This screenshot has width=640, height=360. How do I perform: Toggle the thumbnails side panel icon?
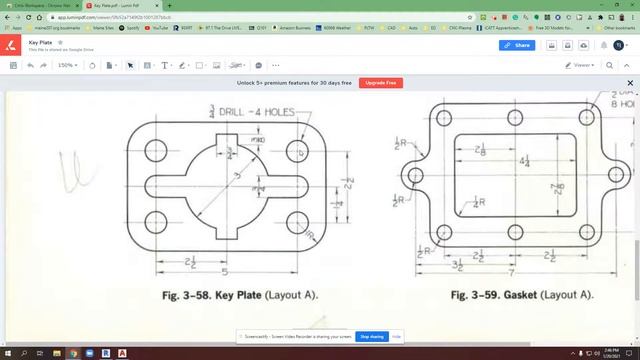tap(13, 65)
